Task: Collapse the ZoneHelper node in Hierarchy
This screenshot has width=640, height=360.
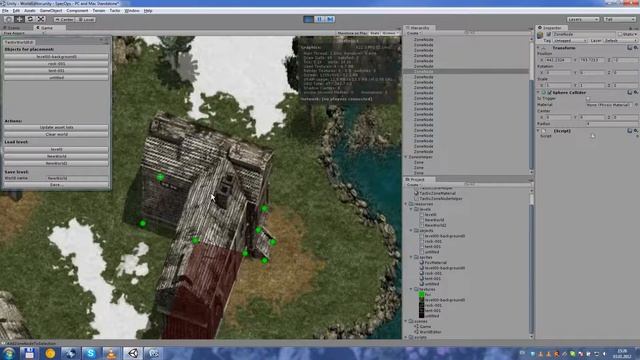Action: (407, 157)
